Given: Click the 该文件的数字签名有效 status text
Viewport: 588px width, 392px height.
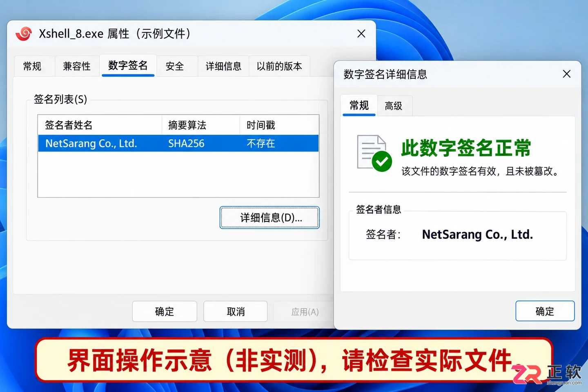Looking at the screenshot, I should pos(480,171).
